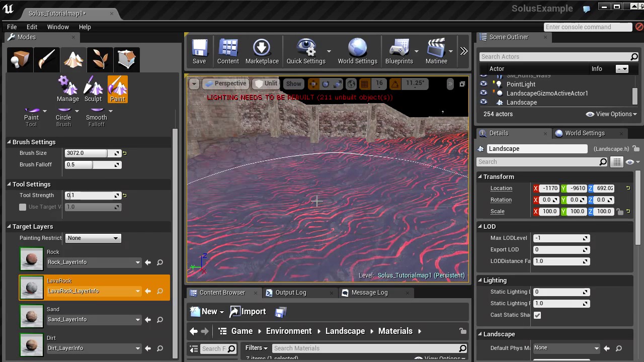Select the translate gizmo in the viewport
The height and width of the screenshot is (362, 644).
click(x=313, y=84)
